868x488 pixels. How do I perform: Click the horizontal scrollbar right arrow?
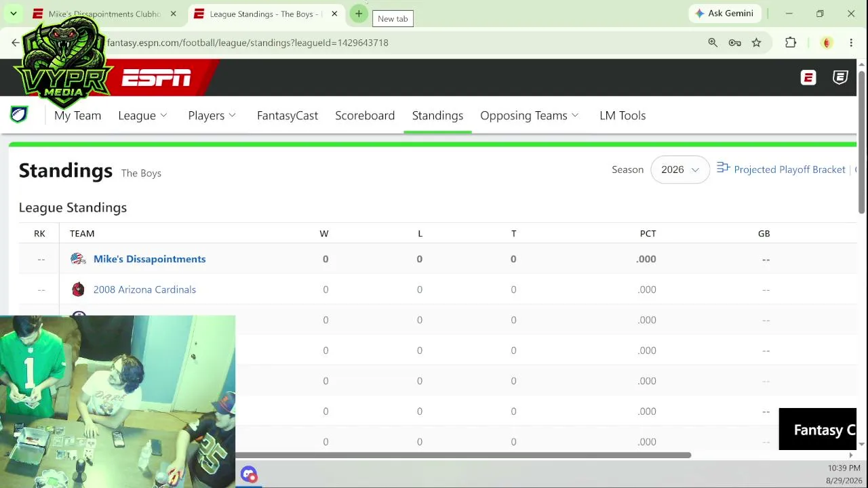click(x=851, y=455)
